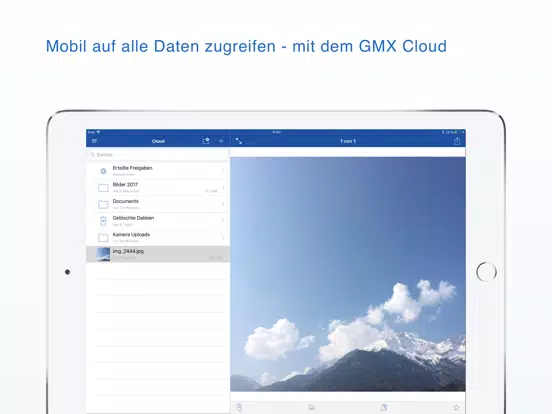Tap the new share folder icon
This screenshot has width=552, height=414.
[x=206, y=141]
